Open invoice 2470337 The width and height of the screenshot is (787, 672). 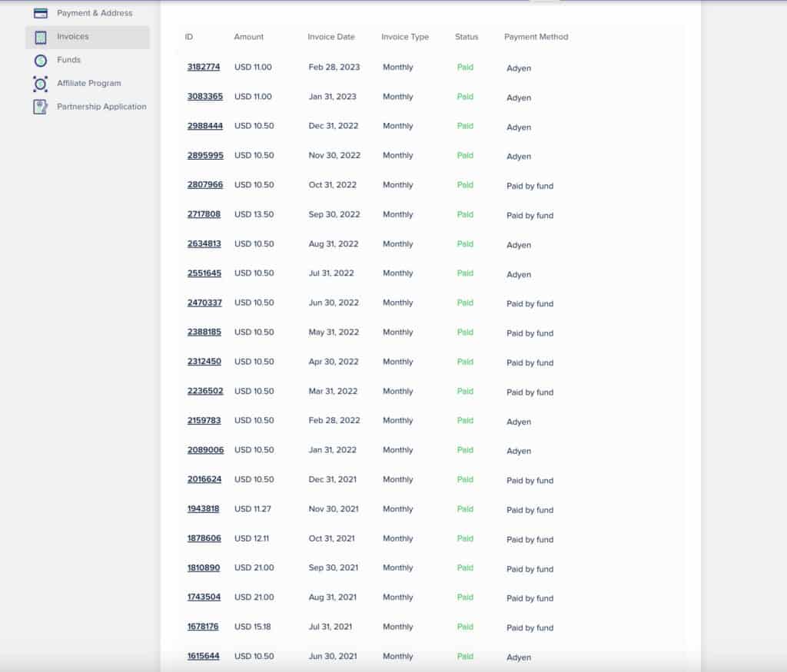[x=204, y=303]
